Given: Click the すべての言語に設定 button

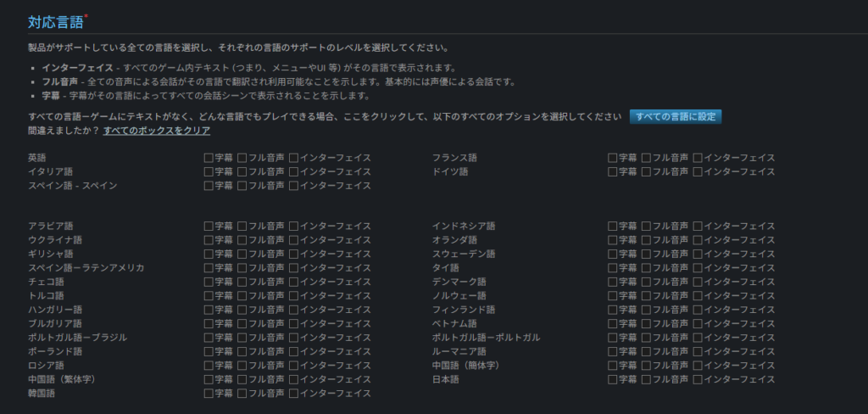Looking at the screenshot, I should (x=675, y=117).
